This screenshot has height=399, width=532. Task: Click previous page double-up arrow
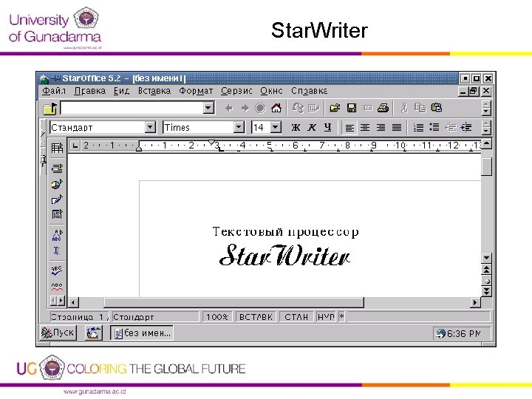point(486,270)
